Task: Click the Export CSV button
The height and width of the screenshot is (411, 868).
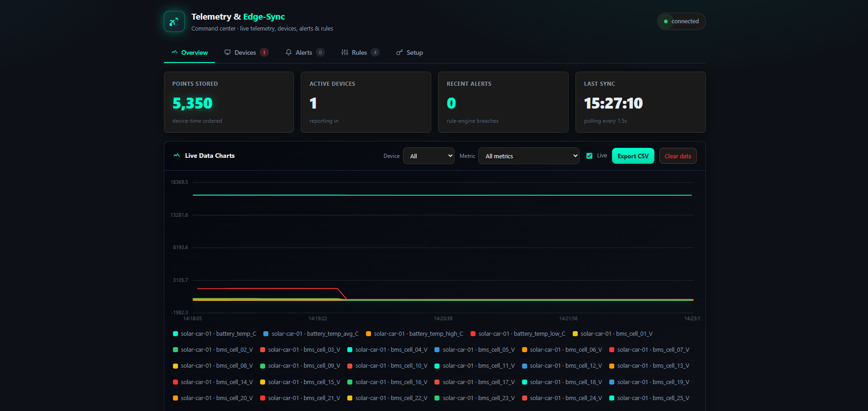Action: coord(633,156)
